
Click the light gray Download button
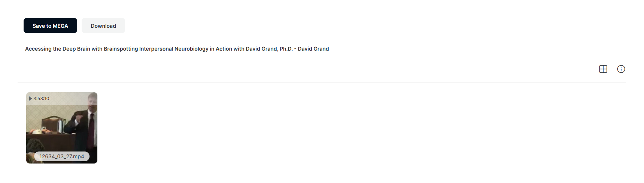(103, 25)
